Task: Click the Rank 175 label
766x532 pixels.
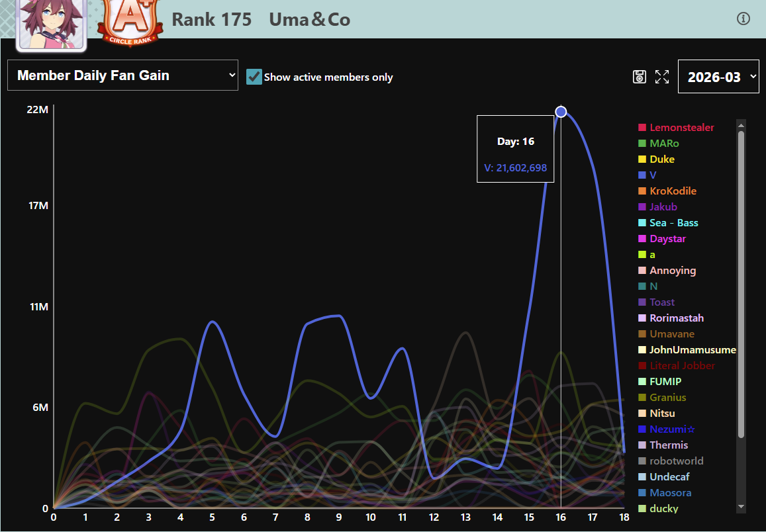Action: (x=212, y=20)
